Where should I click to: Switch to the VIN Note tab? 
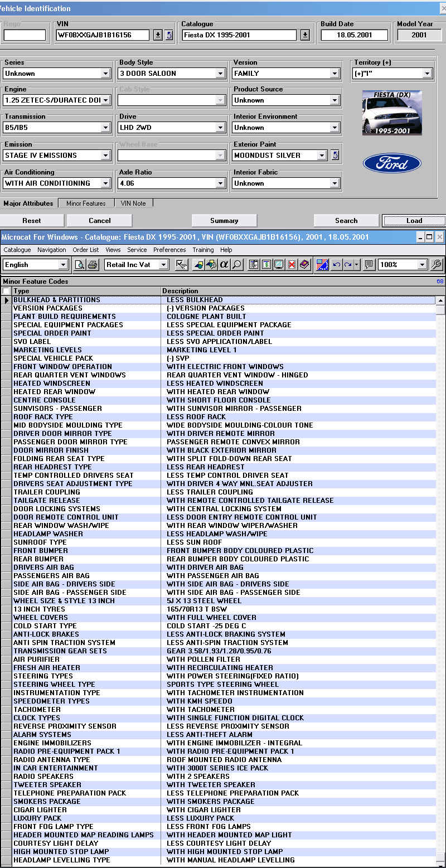click(134, 203)
